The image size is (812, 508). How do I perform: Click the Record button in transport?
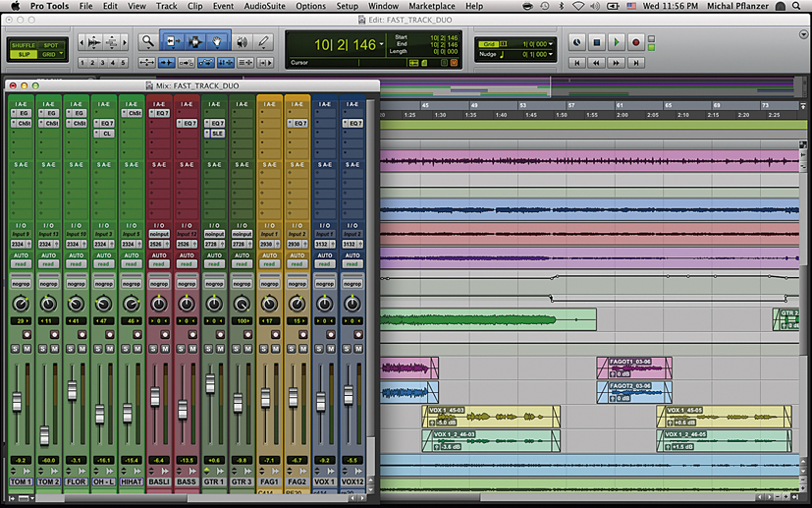(636, 42)
